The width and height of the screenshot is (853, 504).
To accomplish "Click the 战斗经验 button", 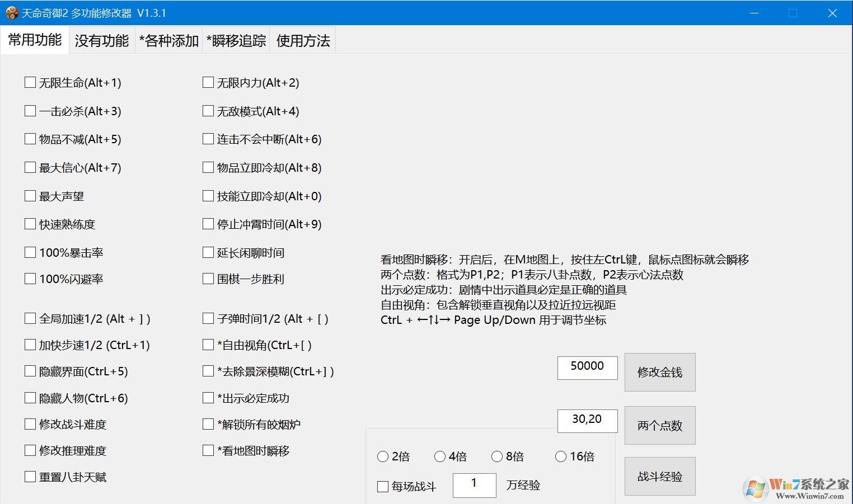I will click(x=659, y=476).
